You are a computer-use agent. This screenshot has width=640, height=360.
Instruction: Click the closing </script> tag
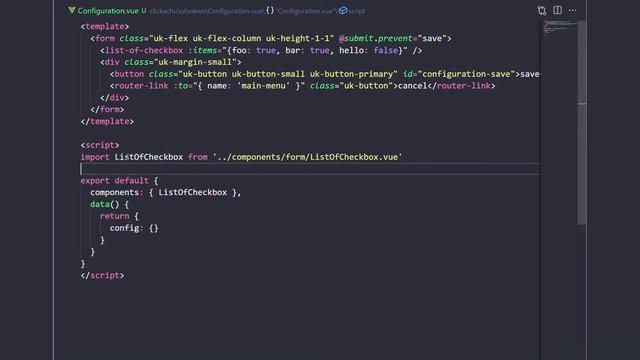click(x=102, y=276)
